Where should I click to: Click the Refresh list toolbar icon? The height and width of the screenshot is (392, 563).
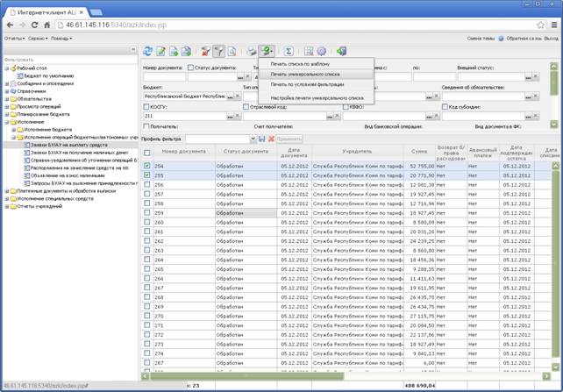point(148,53)
